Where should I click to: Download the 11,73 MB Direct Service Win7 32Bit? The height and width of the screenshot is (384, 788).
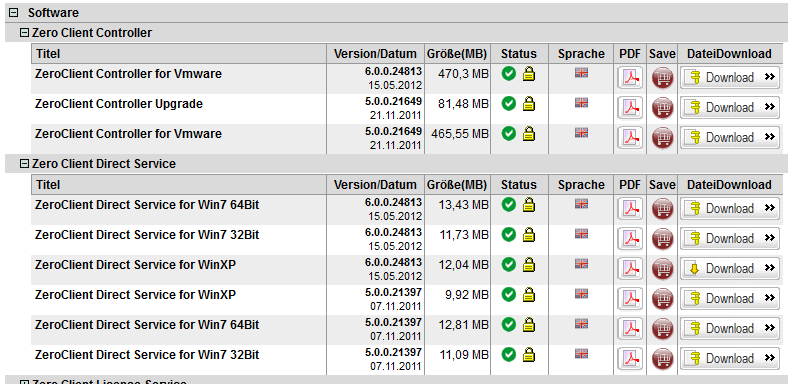[x=730, y=238]
